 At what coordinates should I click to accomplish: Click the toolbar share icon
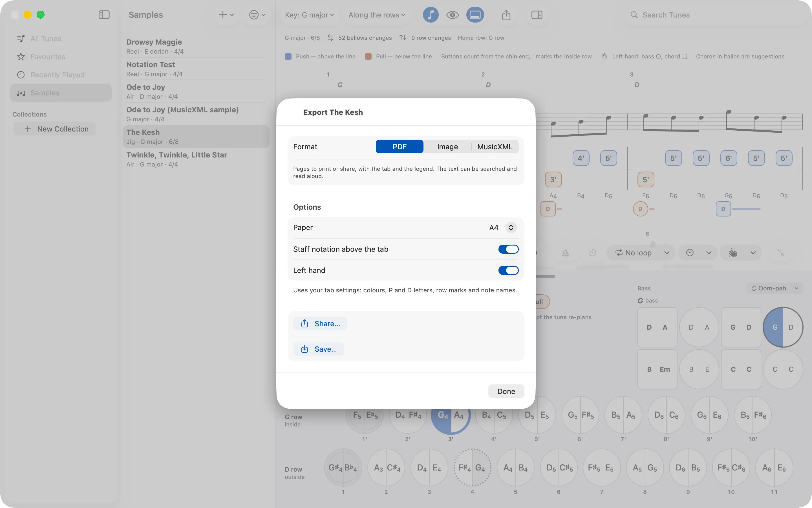(506, 15)
